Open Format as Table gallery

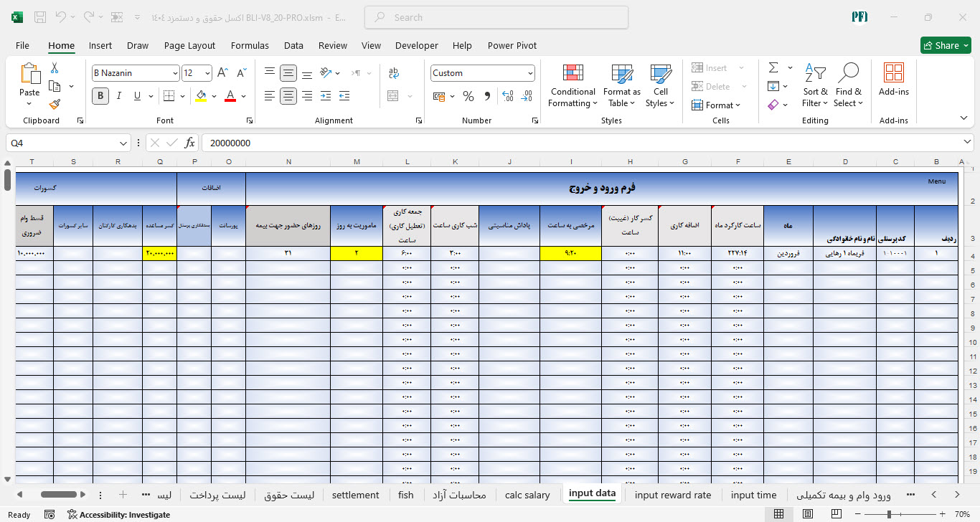point(622,86)
